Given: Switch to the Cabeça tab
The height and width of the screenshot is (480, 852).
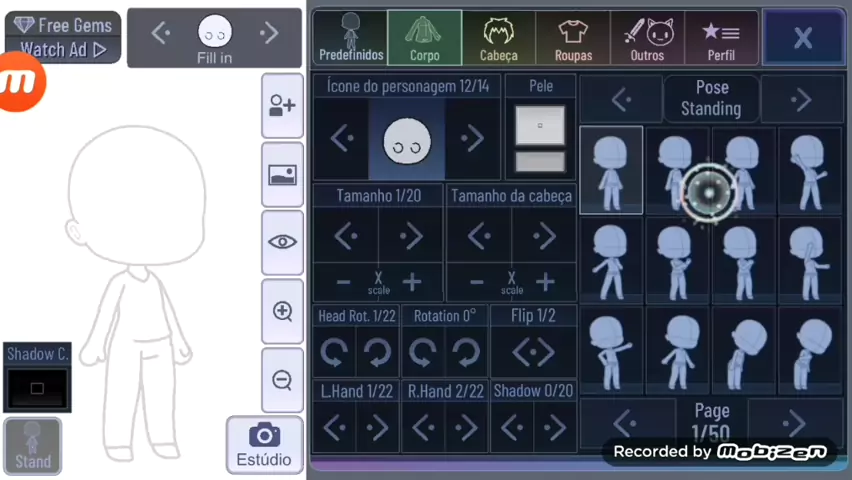Looking at the screenshot, I should 498,38.
